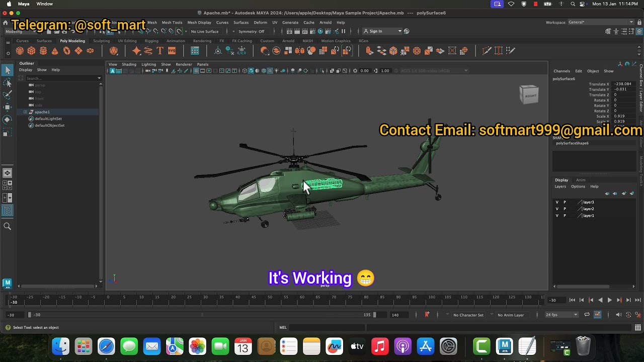This screenshot has height=362, width=644.
Task: Open the Mesh Tools menu
Action: (172, 22)
